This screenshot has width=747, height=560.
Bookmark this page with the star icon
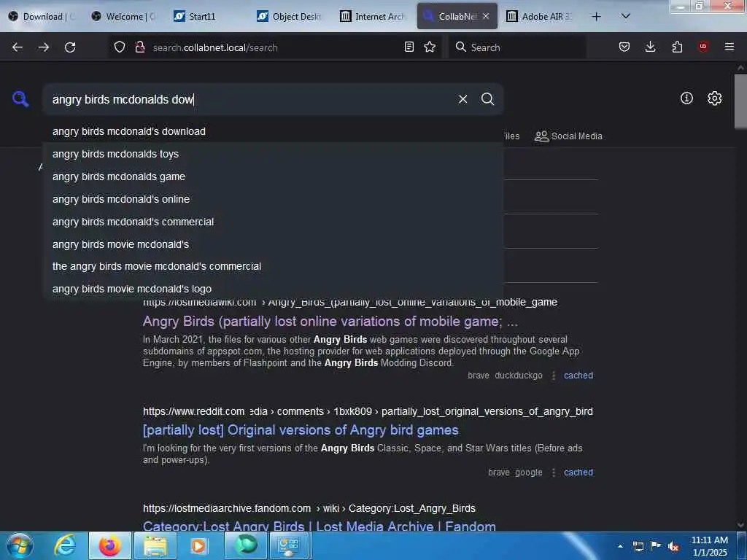click(x=430, y=47)
